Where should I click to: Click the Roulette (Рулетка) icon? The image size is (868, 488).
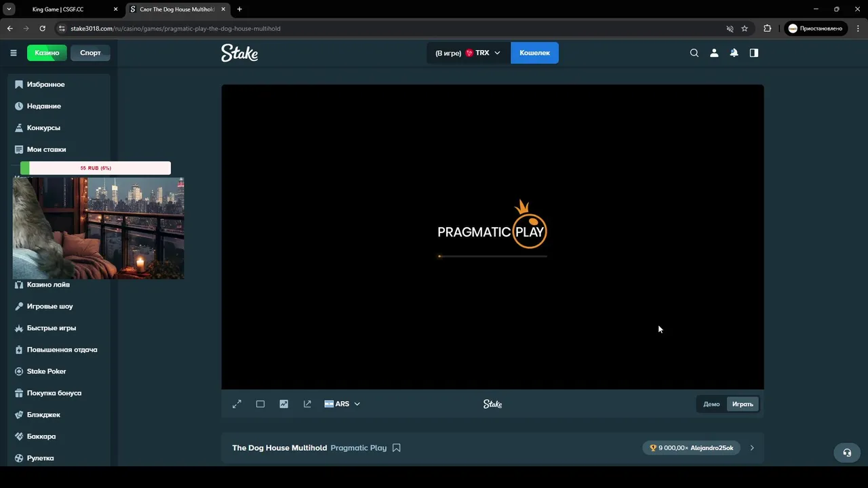(x=19, y=458)
